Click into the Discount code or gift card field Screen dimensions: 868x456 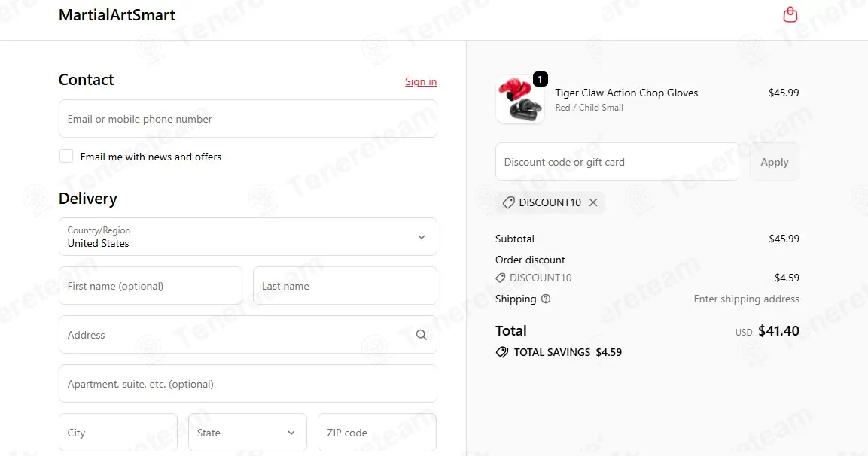click(617, 162)
